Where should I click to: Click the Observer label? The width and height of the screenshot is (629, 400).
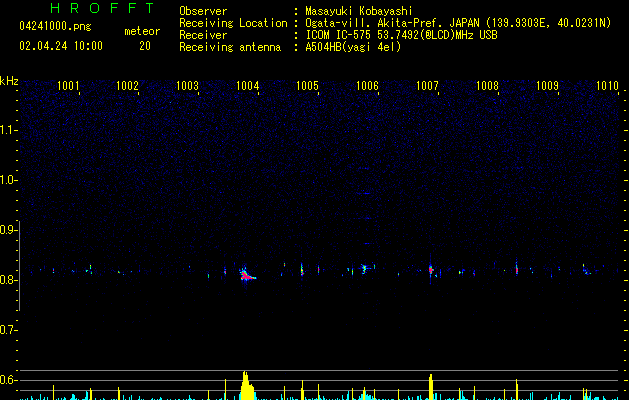point(203,11)
